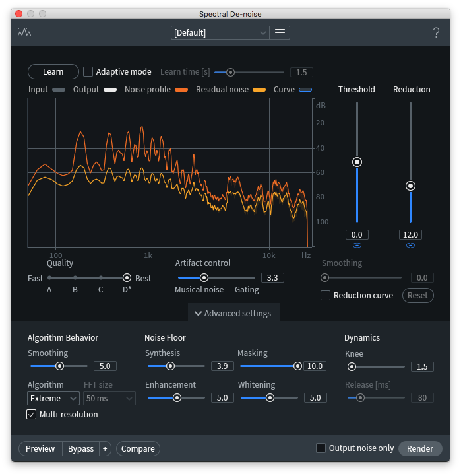Click the Reduction value field showing 12.0
Viewport: 461px width, 476px height.
pos(410,234)
